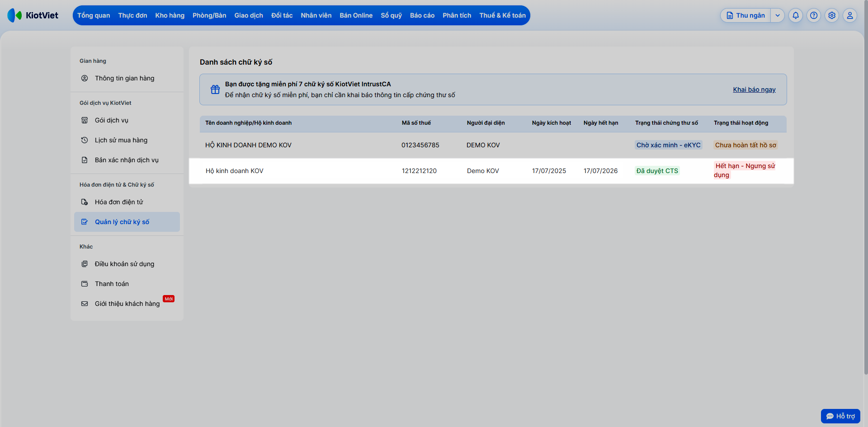Viewport: 868px width, 427px height.
Task: Click the Hết hạn - Ngưng sử dụng status
Action: coord(745,170)
